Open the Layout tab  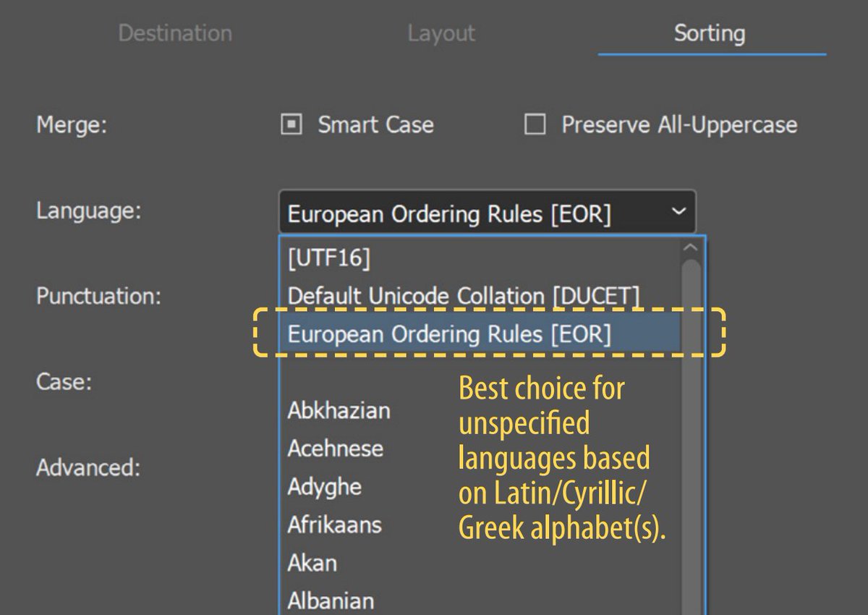pos(441,33)
